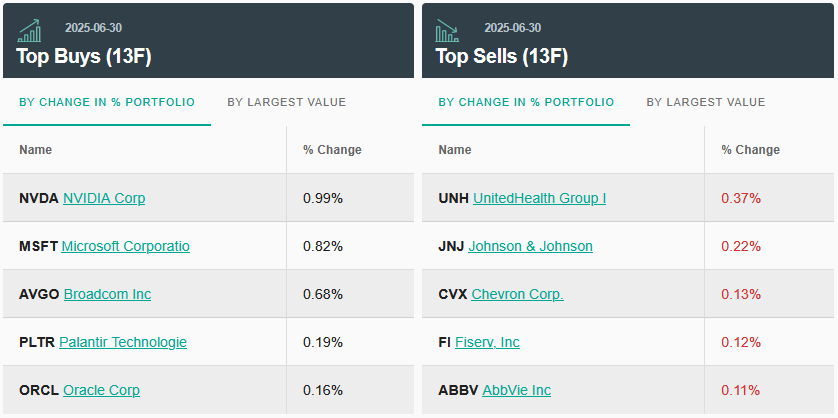Visit the Palantir Technologies link

coord(123,342)
